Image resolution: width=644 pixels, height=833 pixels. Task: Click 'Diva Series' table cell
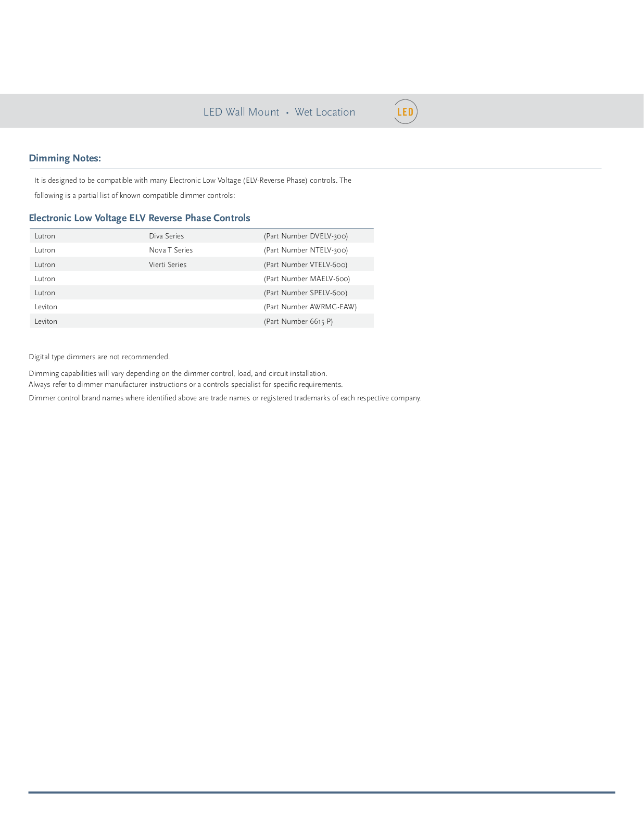[167, 236]
